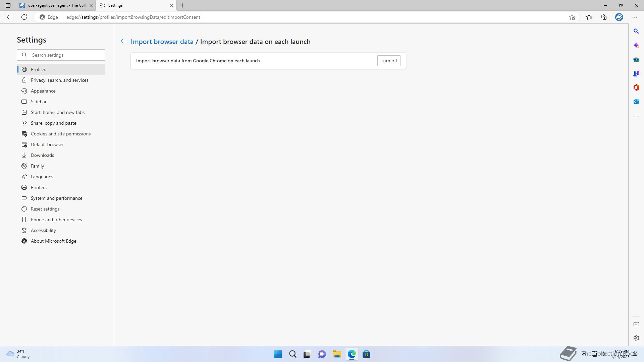Open Cookies and site permissions settings
644x362 pixels.
61,134
